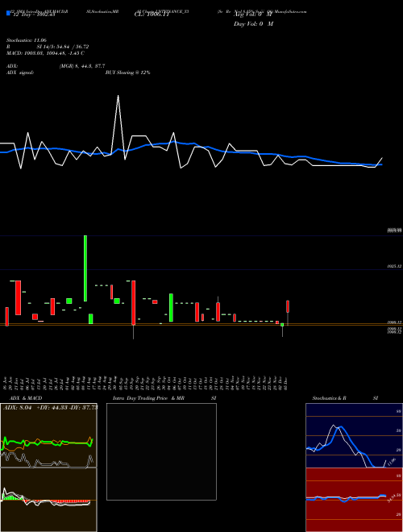Click the 'BUY Slowing @ 12%' signal text

click(128, 73)
